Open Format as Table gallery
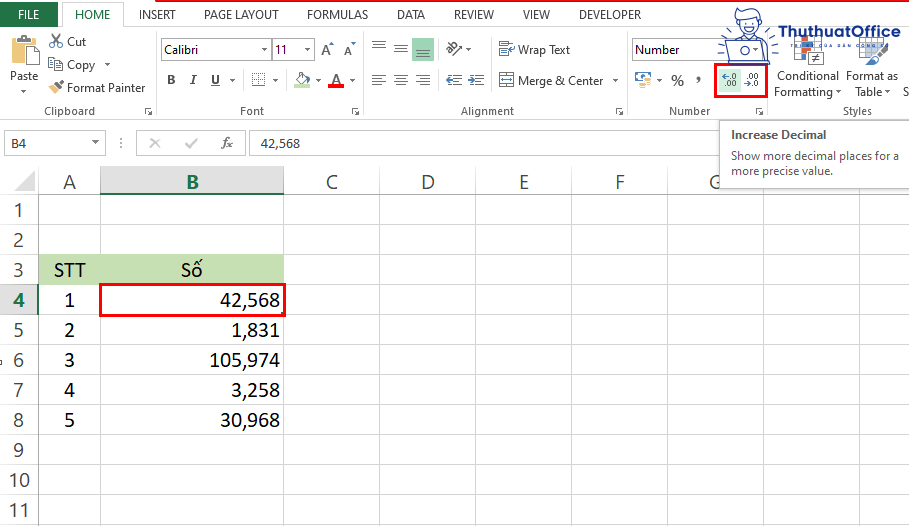The height and width of the screenshot is (526, 909). point(872,70)
